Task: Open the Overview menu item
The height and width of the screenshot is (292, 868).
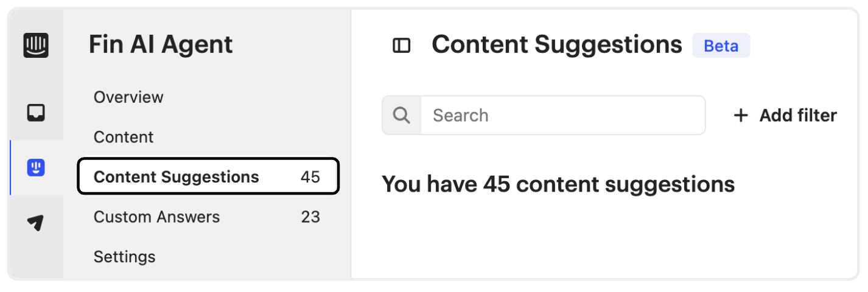Action: (128, 97)
